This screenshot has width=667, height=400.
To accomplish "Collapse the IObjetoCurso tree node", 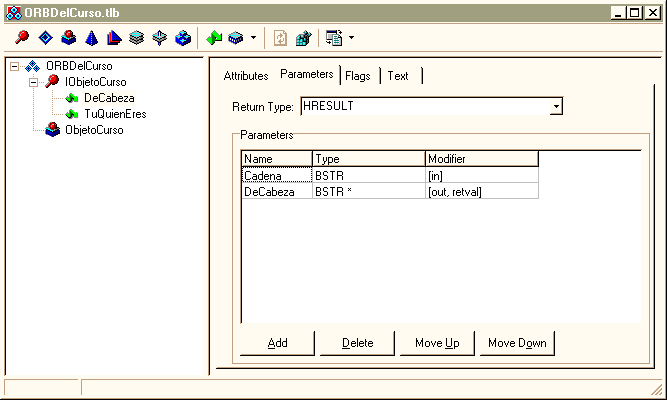I will point(32,82).
